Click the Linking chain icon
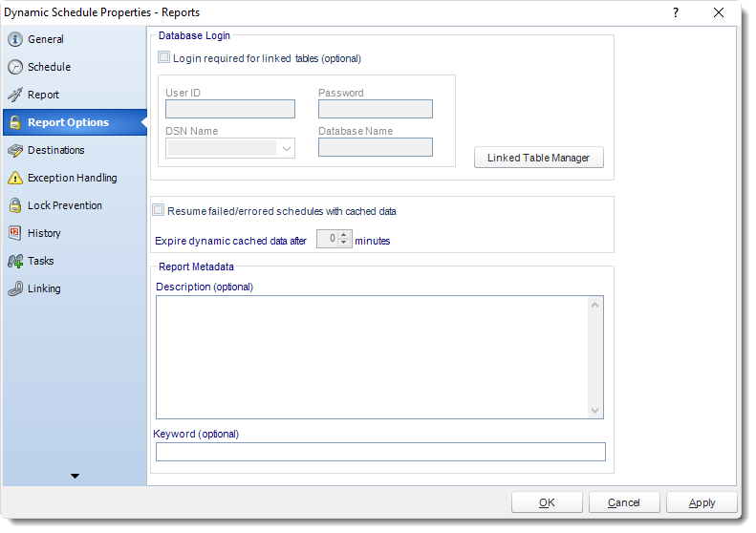 click(15, 288)
